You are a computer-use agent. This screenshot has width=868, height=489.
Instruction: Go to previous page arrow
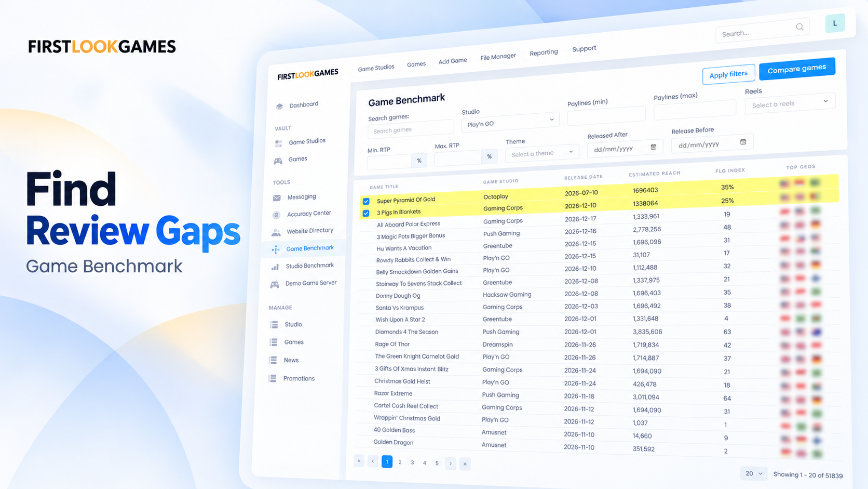[373, 461]
